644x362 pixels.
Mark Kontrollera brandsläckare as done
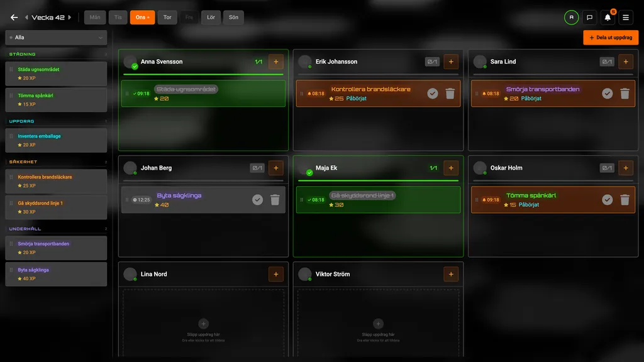click(433, 94)
